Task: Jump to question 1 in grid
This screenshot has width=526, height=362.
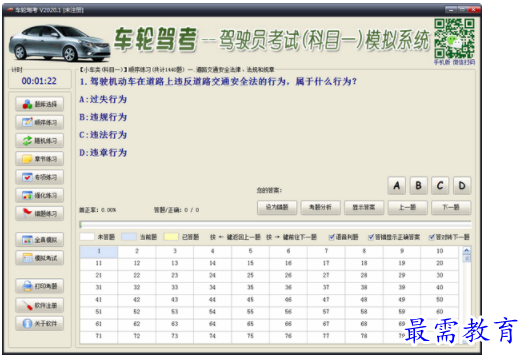Action: pos(99,251)
